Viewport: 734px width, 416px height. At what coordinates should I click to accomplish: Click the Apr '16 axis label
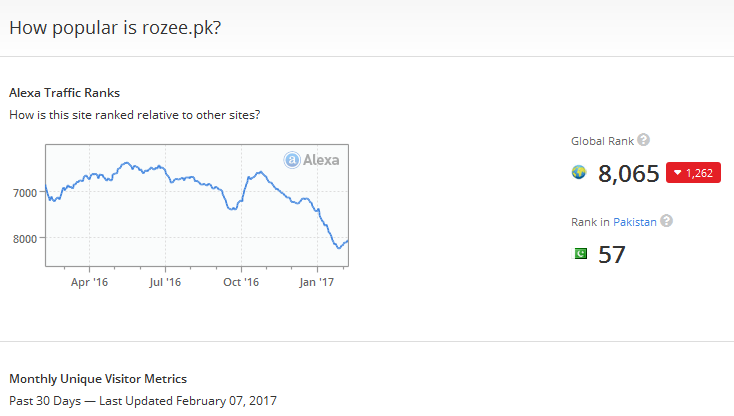click(89, 282)
